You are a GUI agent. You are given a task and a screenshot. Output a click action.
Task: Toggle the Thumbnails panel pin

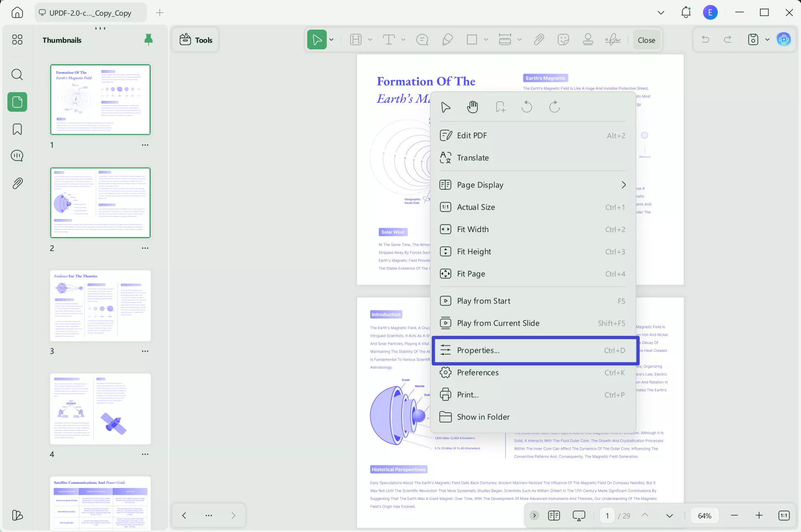(x=148, y=39)
